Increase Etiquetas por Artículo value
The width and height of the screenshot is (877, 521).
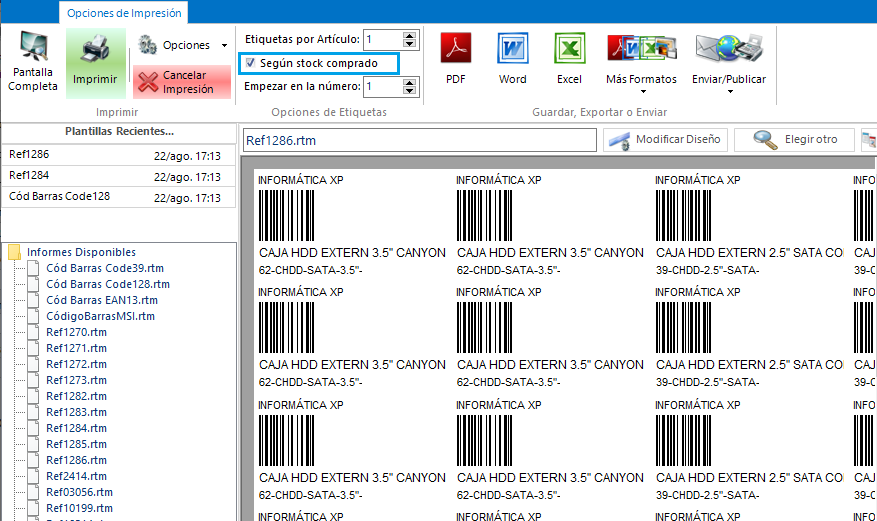pyautogui.click(x=410, y=35)
